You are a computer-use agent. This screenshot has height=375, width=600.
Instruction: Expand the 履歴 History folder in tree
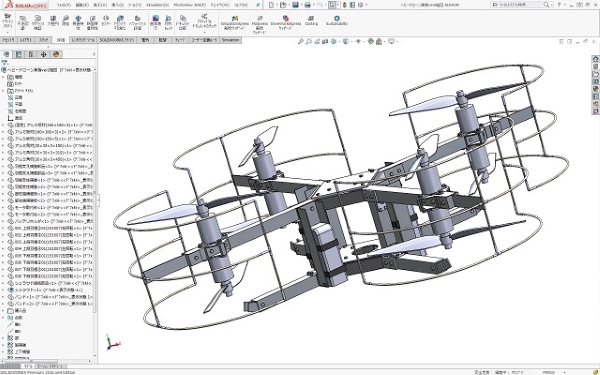(x=3, y=77)
